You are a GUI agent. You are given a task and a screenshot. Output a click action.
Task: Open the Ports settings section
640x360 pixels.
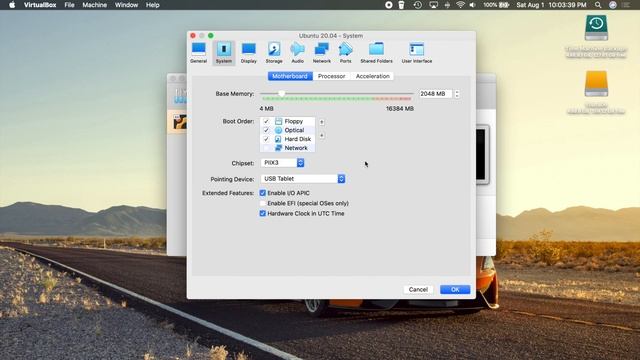[345, 53]
